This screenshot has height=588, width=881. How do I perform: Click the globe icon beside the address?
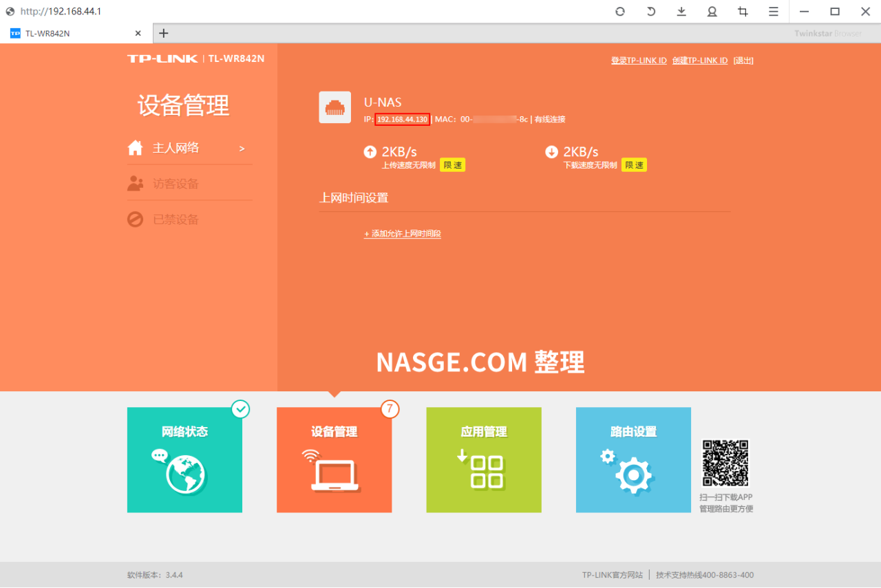click(x=10, y=11)
